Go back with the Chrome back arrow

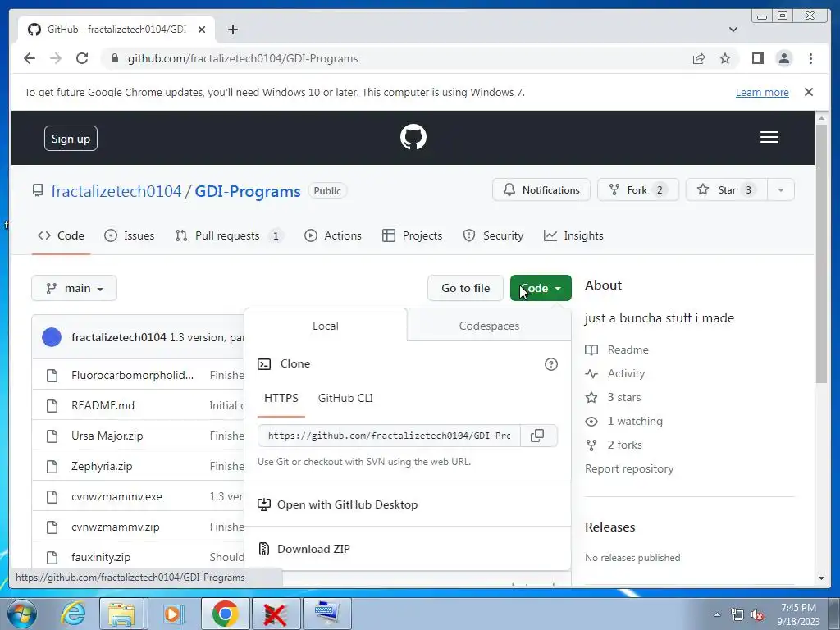tap(30, 58)
